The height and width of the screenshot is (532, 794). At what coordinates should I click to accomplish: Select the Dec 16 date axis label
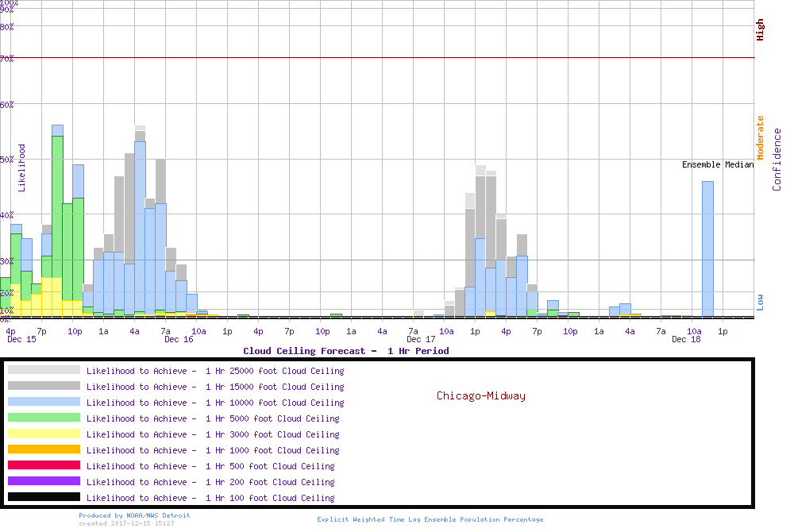[179, 340]
